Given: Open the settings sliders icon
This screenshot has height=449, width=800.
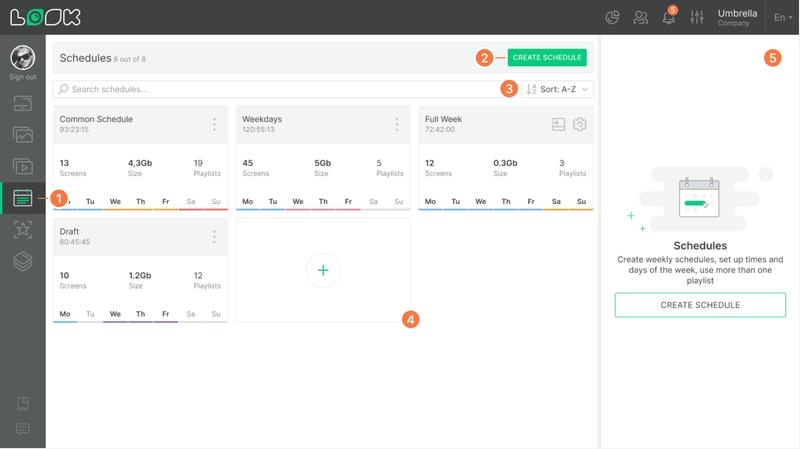Looking at the screenshot, I should (x=696, y=17).
